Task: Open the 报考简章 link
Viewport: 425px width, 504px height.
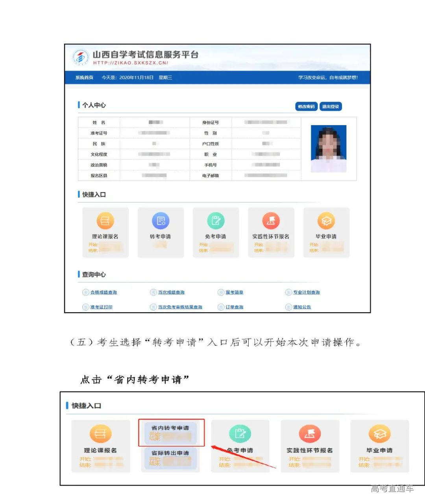Action: tap(235, 292)
